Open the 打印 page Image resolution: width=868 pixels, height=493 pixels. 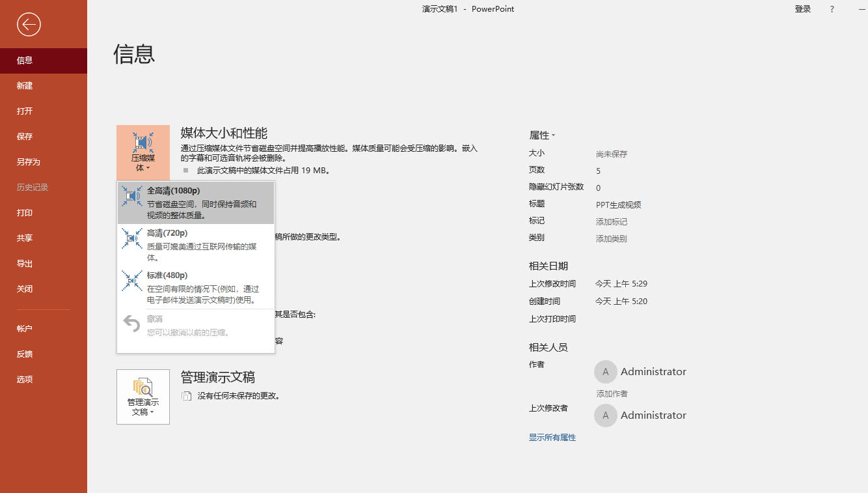[x=44, y=213]
